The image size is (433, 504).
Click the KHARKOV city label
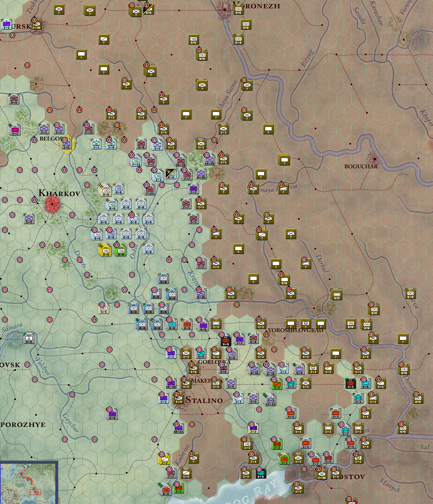pyautogui.click(x=59, y=193)
